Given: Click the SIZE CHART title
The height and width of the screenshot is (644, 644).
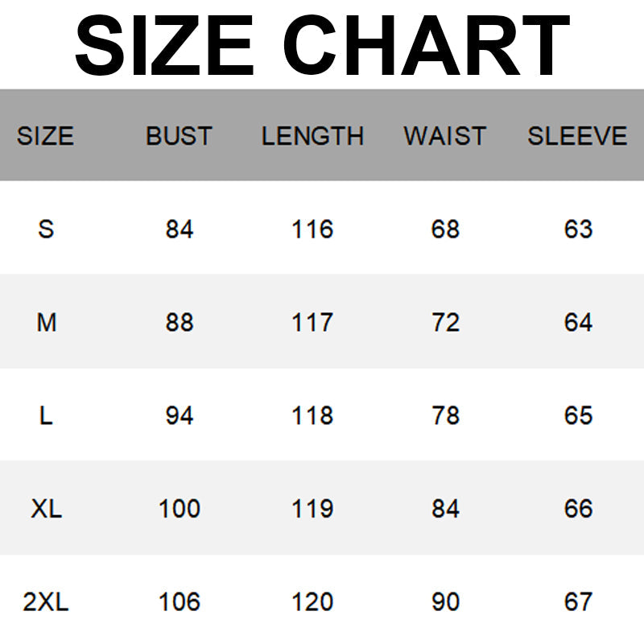Looking at the screenshot, I should tap(322, 45).
